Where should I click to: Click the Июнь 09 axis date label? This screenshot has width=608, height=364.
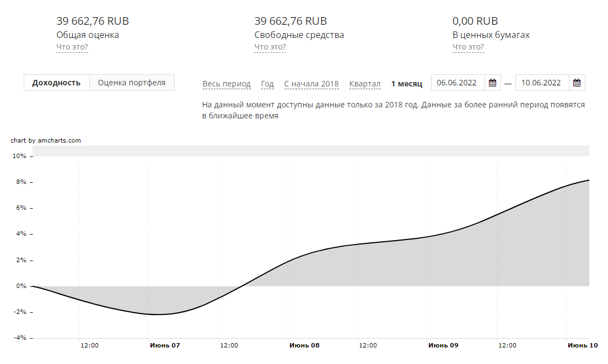point(443,346)
